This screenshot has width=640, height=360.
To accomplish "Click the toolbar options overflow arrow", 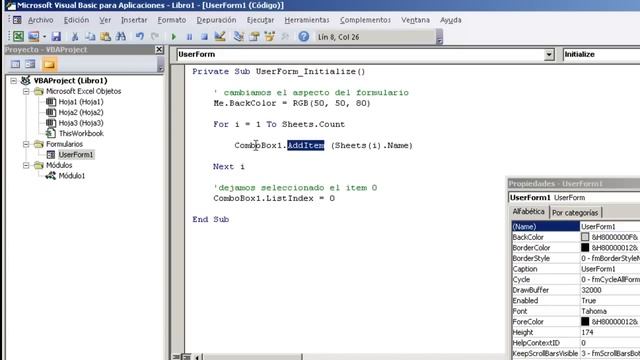I will click(x=439, y=37).
